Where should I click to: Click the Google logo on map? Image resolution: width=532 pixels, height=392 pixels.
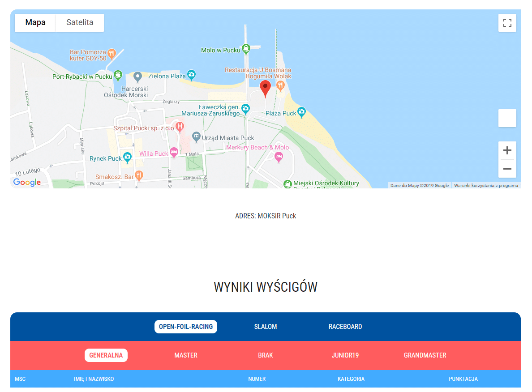[x=27, y=183]
